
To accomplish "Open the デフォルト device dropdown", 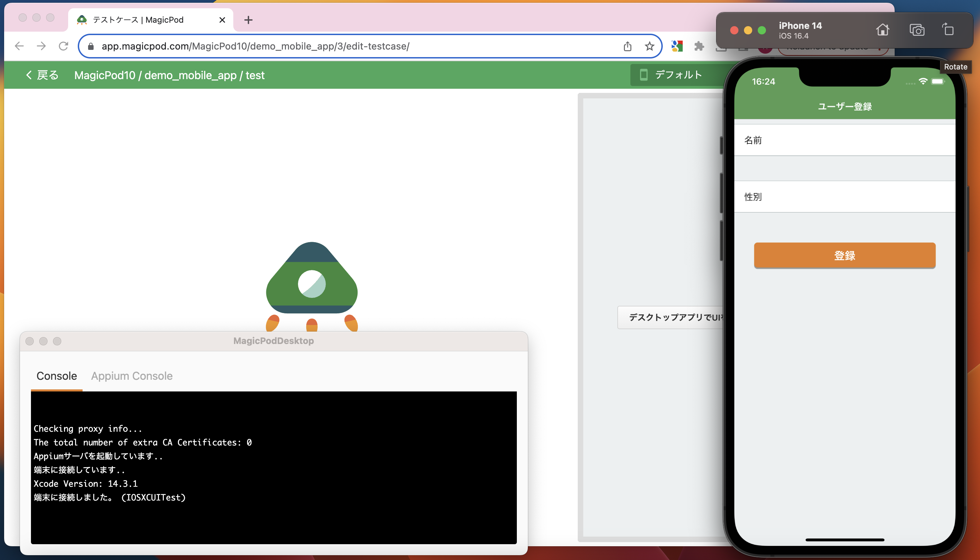I will [x=678, y=75].
